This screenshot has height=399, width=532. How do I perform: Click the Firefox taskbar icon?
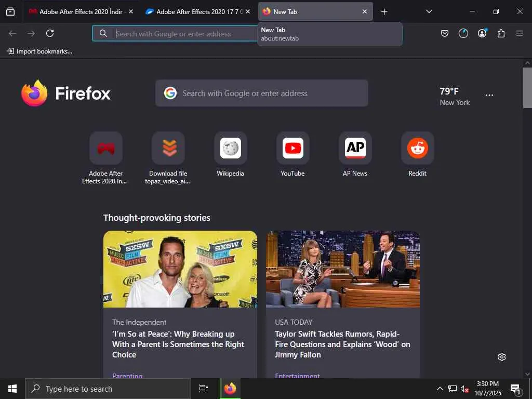click(x=230, y=389)
